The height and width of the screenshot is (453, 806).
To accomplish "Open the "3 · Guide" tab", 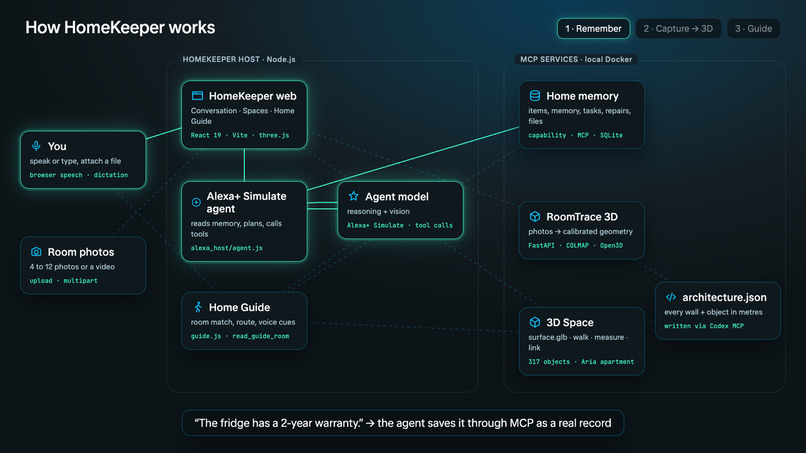I will coord(753,29).
